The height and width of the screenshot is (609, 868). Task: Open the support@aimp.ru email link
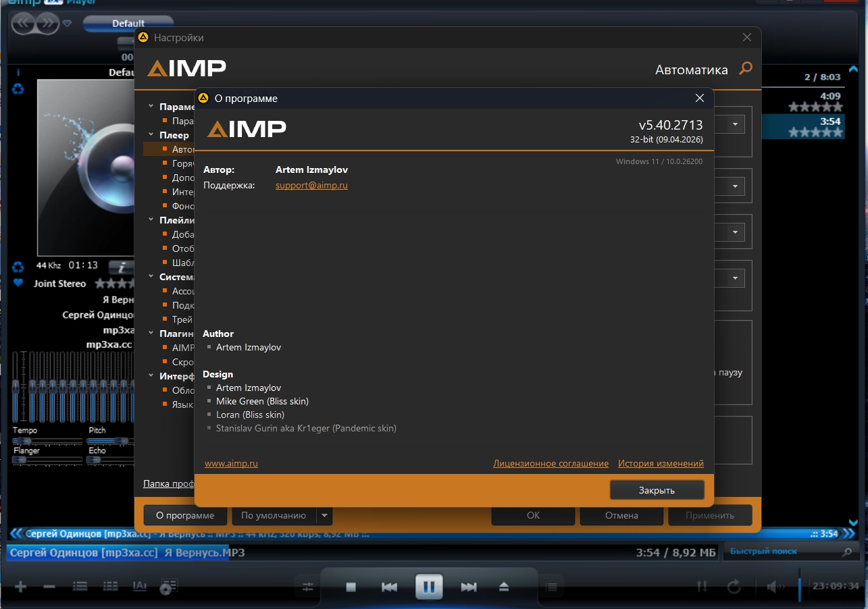point(311,185)
